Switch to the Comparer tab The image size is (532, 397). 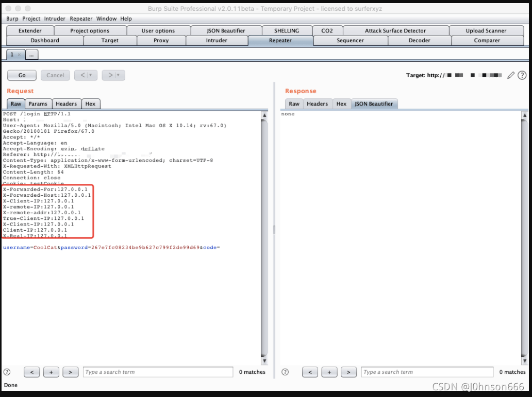(487, 40)
